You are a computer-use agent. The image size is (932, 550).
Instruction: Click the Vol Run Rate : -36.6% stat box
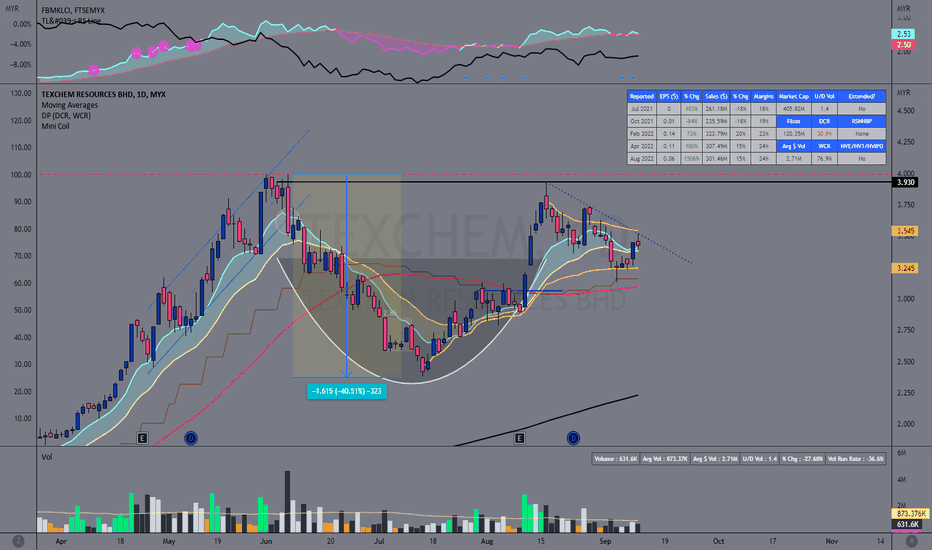[856, 458]
